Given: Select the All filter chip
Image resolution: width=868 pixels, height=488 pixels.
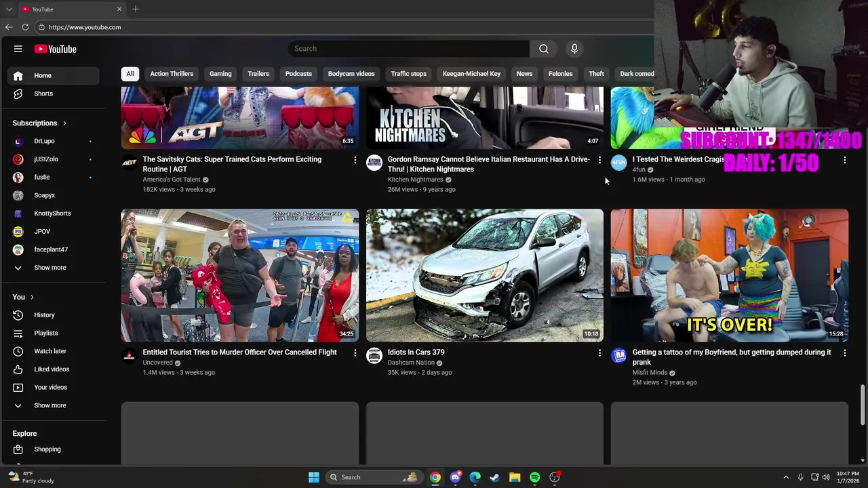Looking at the screenshot, I should coord(130,74).
